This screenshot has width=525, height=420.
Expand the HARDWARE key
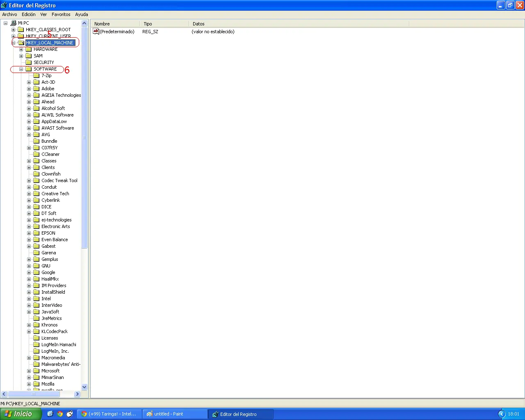point(21,49)
